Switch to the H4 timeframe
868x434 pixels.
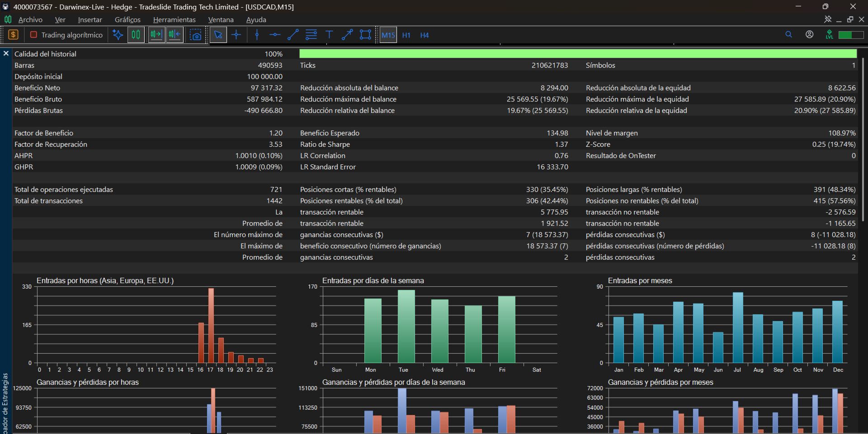[x=425, y=35]
